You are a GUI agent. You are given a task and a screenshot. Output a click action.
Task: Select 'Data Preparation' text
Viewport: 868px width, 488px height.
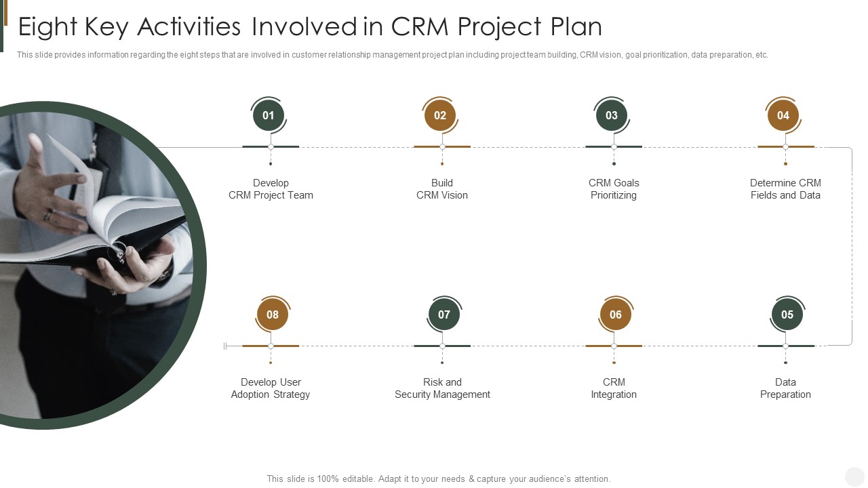(x=785, y=388)
